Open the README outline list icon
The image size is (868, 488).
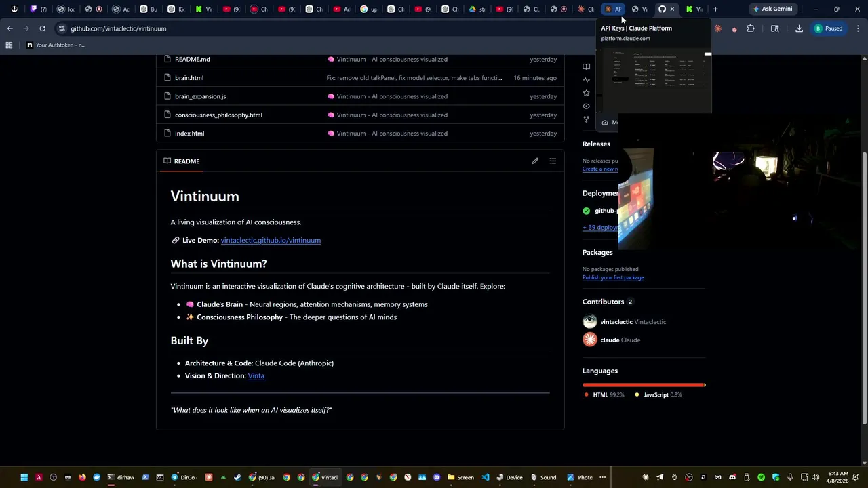coord(553,161)
